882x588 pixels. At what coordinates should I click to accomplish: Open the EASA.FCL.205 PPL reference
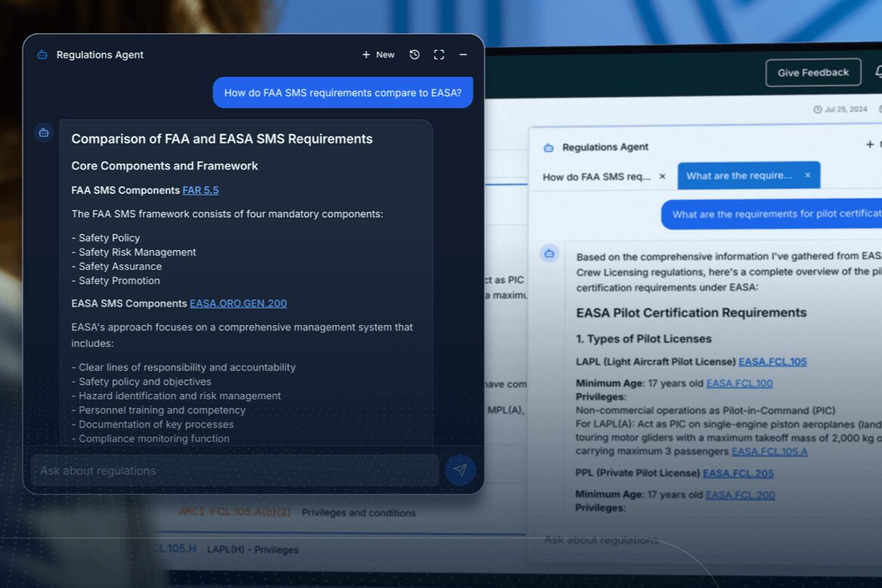739,473
